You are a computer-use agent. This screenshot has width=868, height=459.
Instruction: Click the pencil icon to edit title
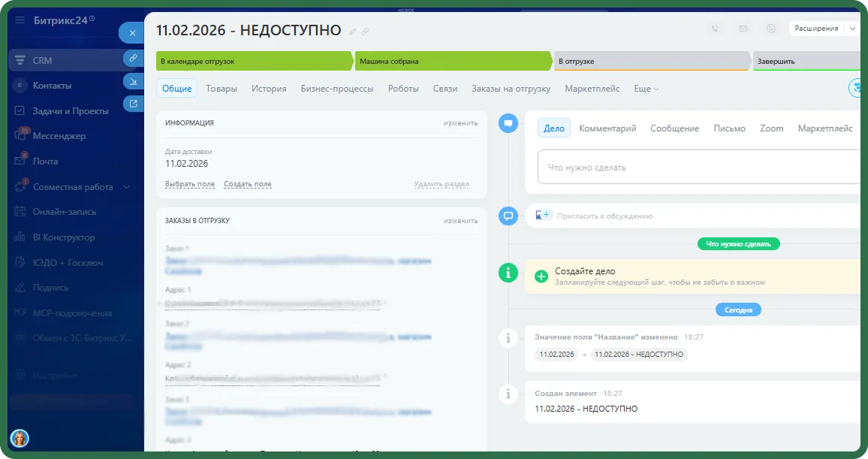click(x=353, y=32)
